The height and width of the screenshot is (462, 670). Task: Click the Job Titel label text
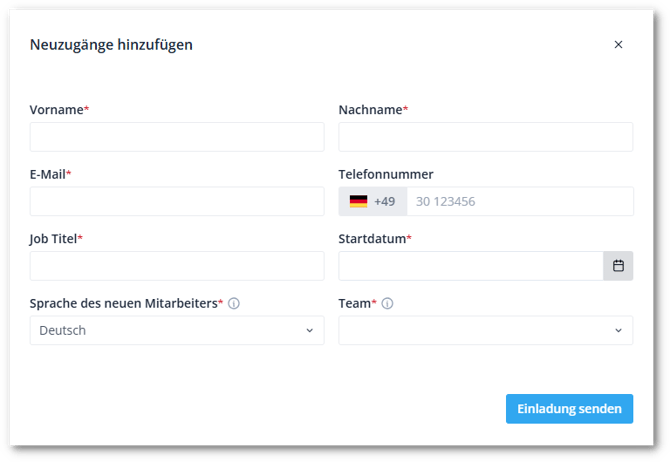pos(55,239)
